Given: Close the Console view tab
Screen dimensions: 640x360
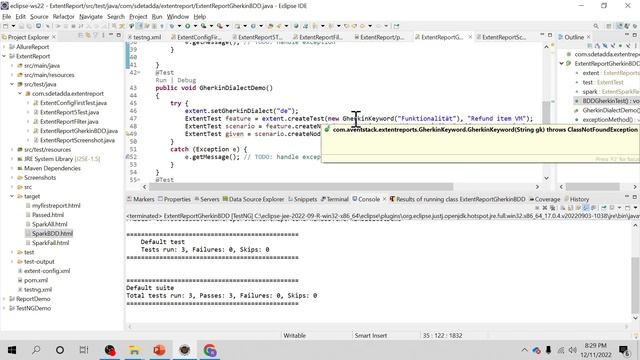Looking at the screenshot, I should (384, 199).
